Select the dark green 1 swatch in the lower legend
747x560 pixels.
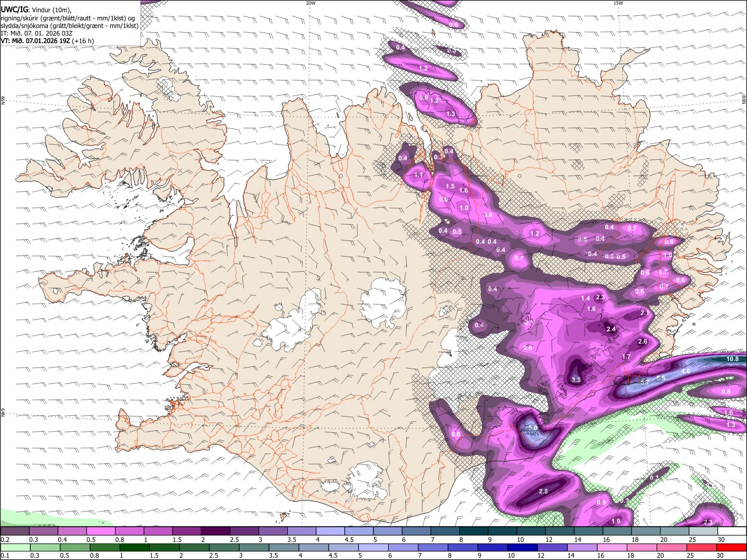coord(134,547)
